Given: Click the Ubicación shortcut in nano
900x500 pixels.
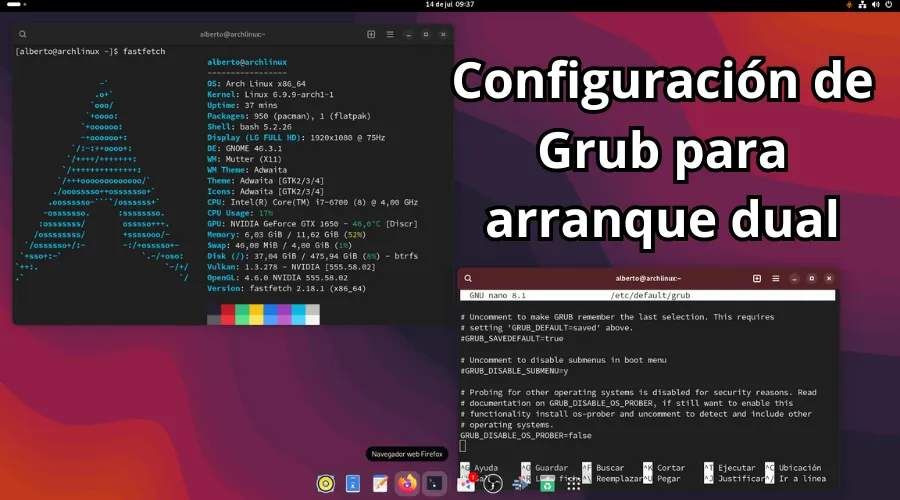Looking at the screenshot, I should [793, 468].
